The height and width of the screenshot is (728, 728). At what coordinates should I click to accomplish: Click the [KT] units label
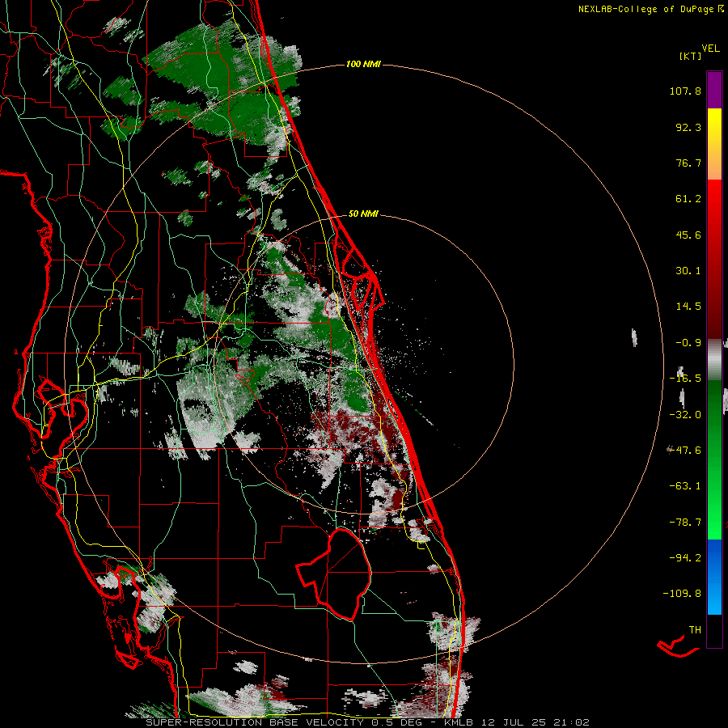pos(691,56)
